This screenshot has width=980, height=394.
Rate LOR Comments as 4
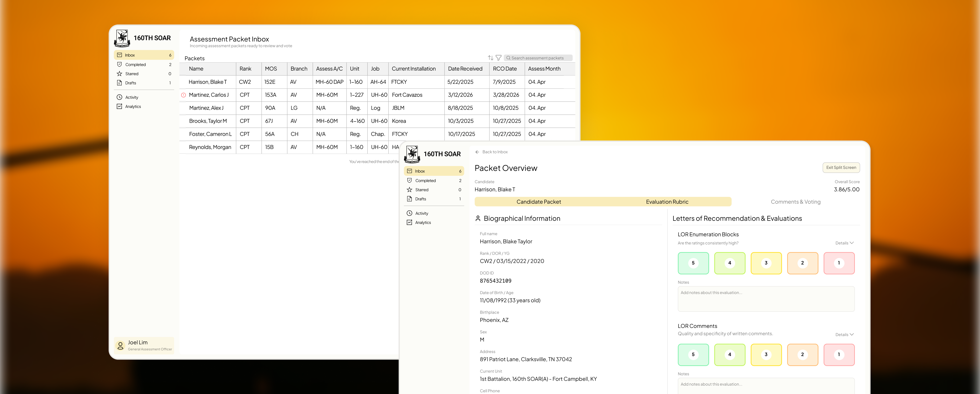730,354
